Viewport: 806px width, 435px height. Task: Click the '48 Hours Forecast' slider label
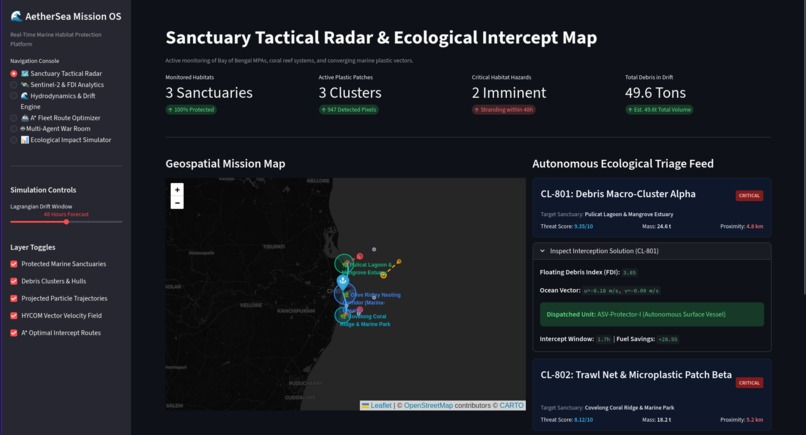66,214
